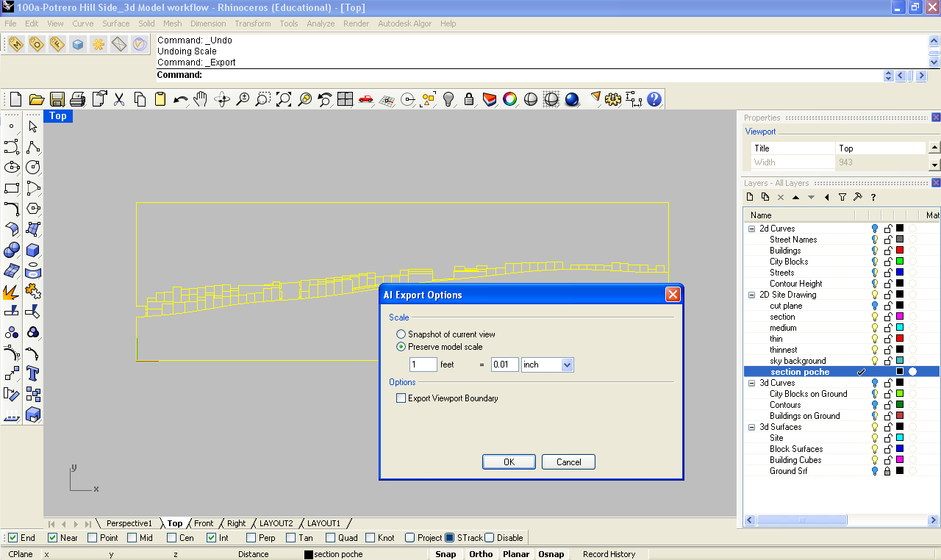The image size is (941, 560).
Task: Click the red color swatch of Buildings layer
Action: click(x=899, y=251)
